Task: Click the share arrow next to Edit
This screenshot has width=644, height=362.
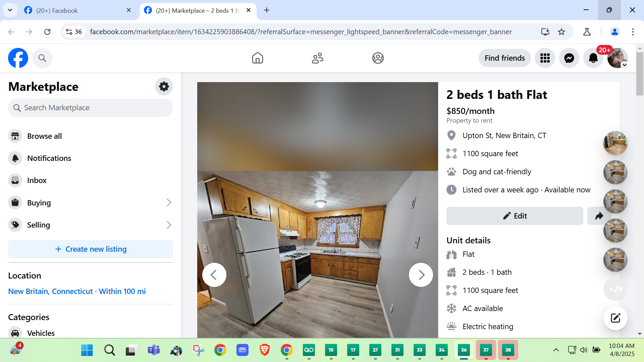Action: point(599,216)
